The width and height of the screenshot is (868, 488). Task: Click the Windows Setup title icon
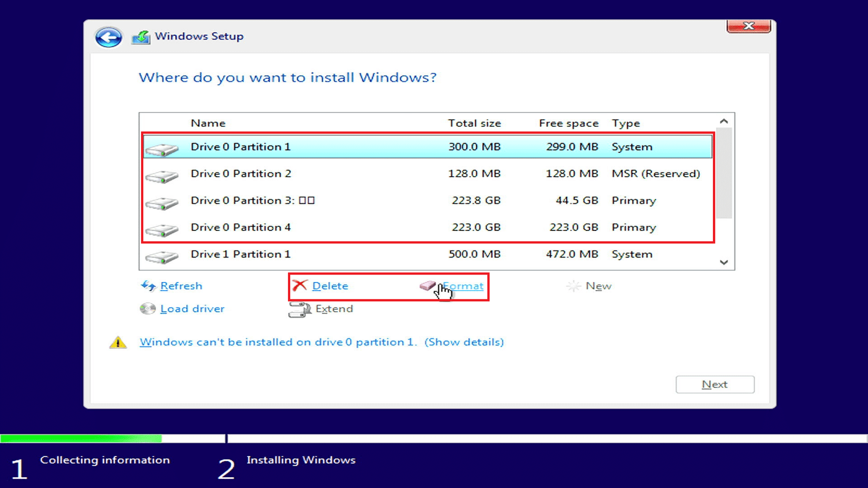click(x=141, y=37)
